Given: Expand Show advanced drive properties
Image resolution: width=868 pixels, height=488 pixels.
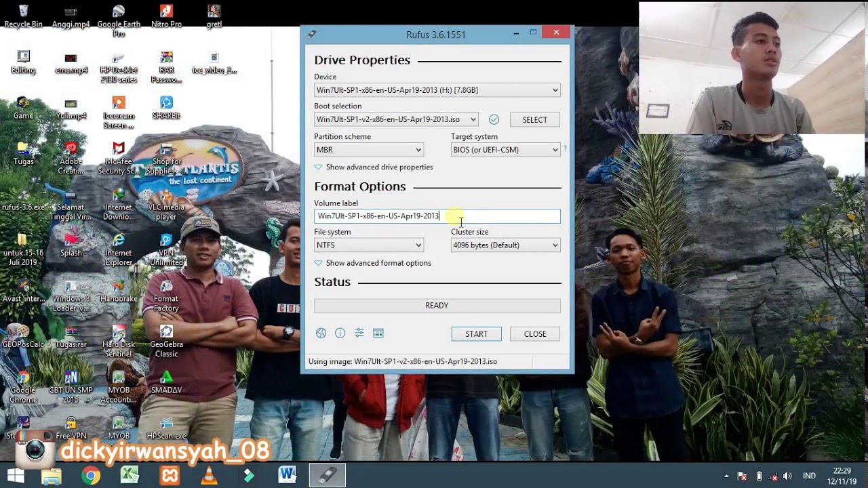Looking at the screenshot, I should click(x=374, y=167).
